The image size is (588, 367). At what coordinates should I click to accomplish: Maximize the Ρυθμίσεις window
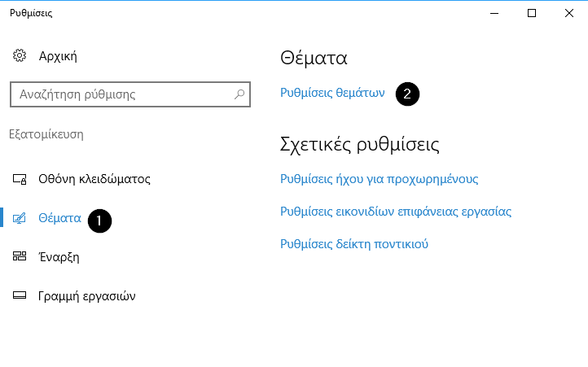(x=532, y=13)
